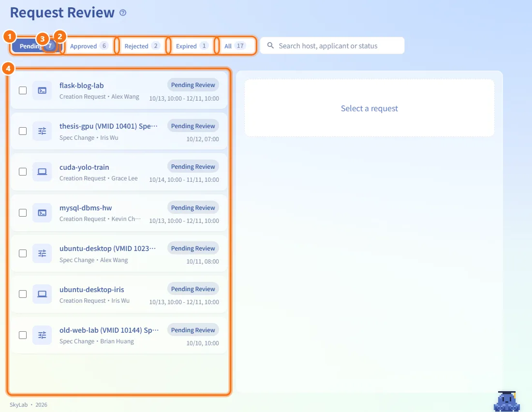This screenshot has width=532, height=412.
Task: Click the sliders icon for thesis-gpu request
Action: (42, 131)
